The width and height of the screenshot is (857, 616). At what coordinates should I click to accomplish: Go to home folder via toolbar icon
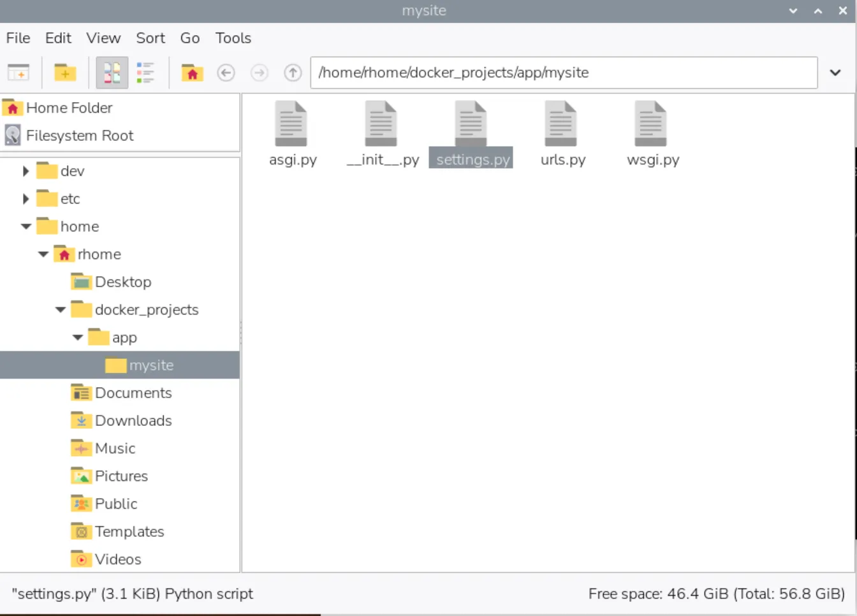tap(192, 73)
